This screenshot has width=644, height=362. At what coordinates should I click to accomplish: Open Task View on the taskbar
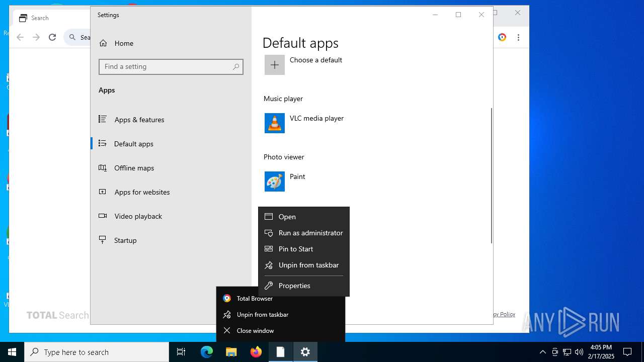point(181,352)
